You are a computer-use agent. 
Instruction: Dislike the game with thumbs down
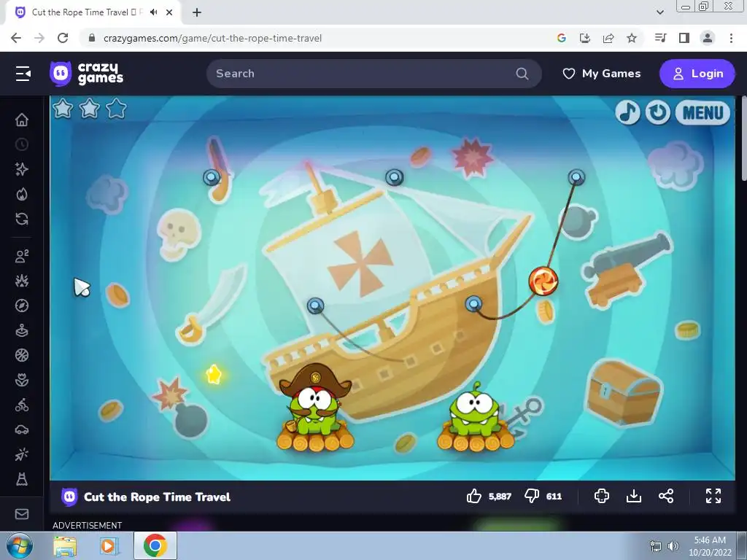tap(531, 496)
